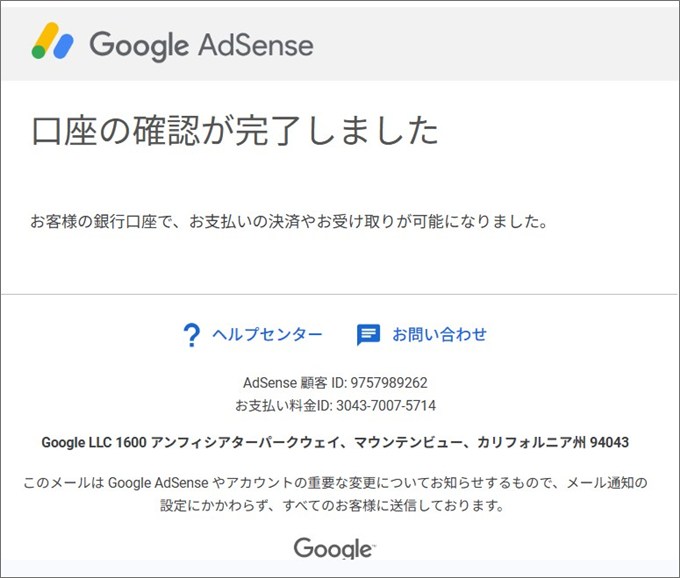Viewport: 680px width, 578px height.
Task: Click the yellow bar in AdSense logo
Action: [x=46, y=36]
